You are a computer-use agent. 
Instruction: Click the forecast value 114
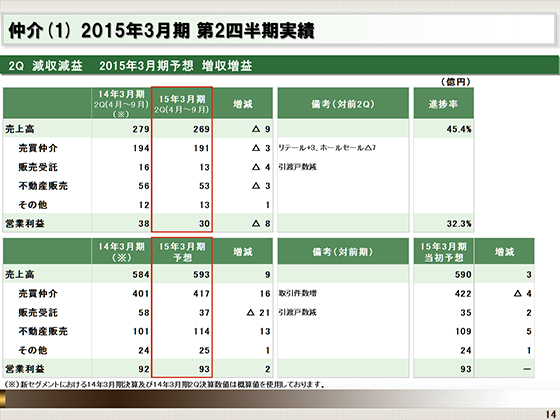[201, 331]
